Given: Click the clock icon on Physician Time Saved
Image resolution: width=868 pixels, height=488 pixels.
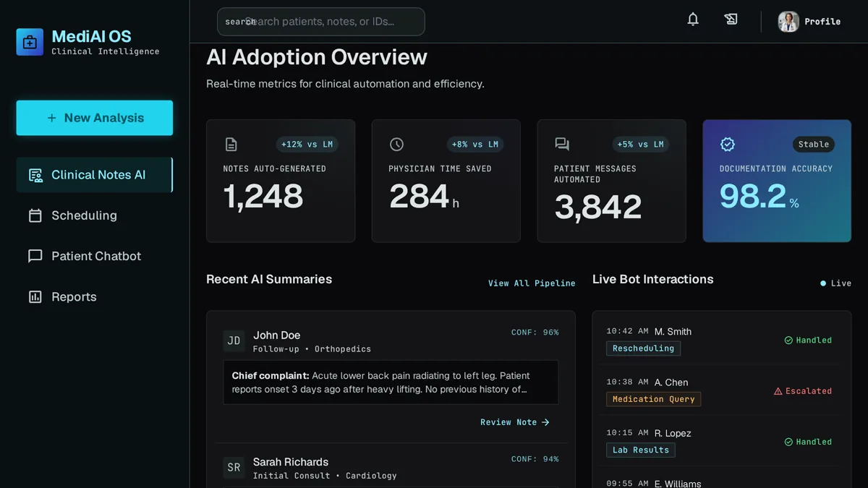Looking at the screenshot, I should tap(396, 145).
